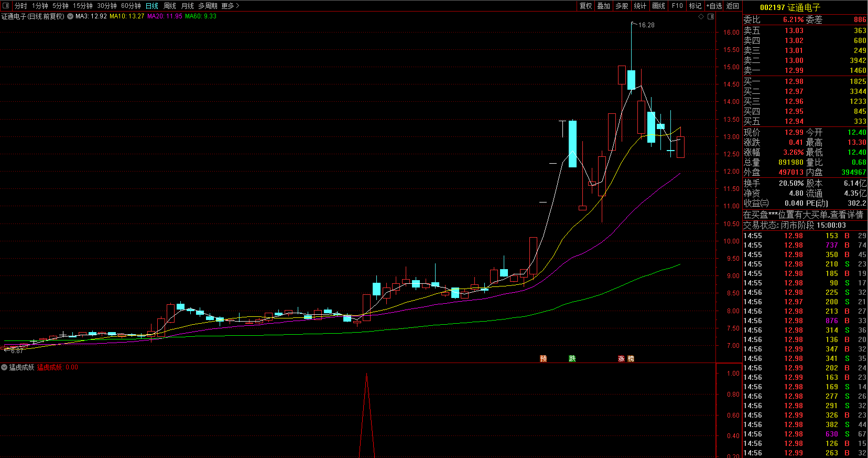
Task: Toggle the right panel icon above chart
Action: 711,17
